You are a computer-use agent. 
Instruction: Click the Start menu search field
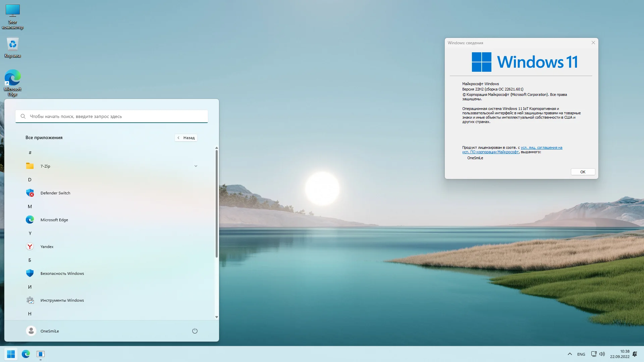[112, 116]
